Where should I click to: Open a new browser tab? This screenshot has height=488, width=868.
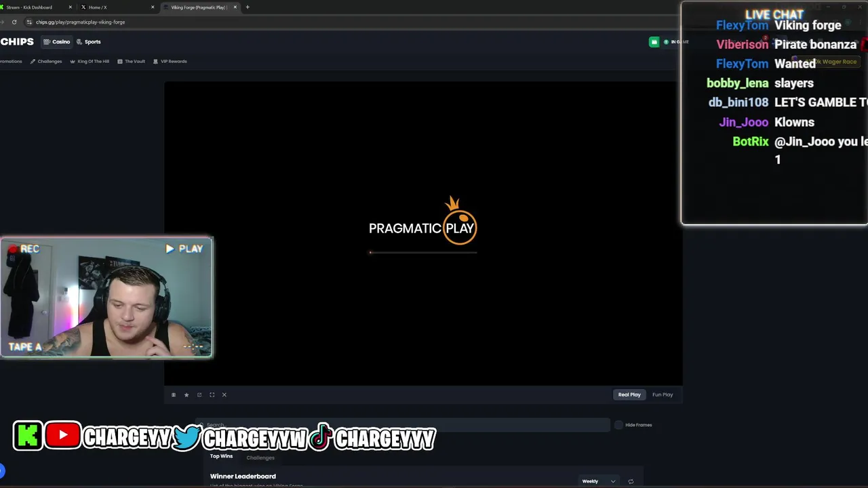pyautogui.click(x=248, y=7)
